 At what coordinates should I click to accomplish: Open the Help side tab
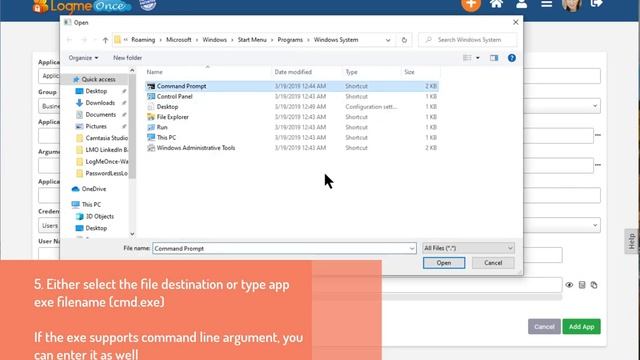point(632,241)
